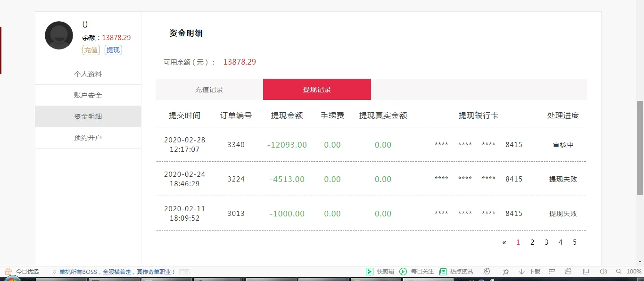This screenshot has width=644, height=281.
Task: Click the user avatar image
Action: (x=59, y=35)
